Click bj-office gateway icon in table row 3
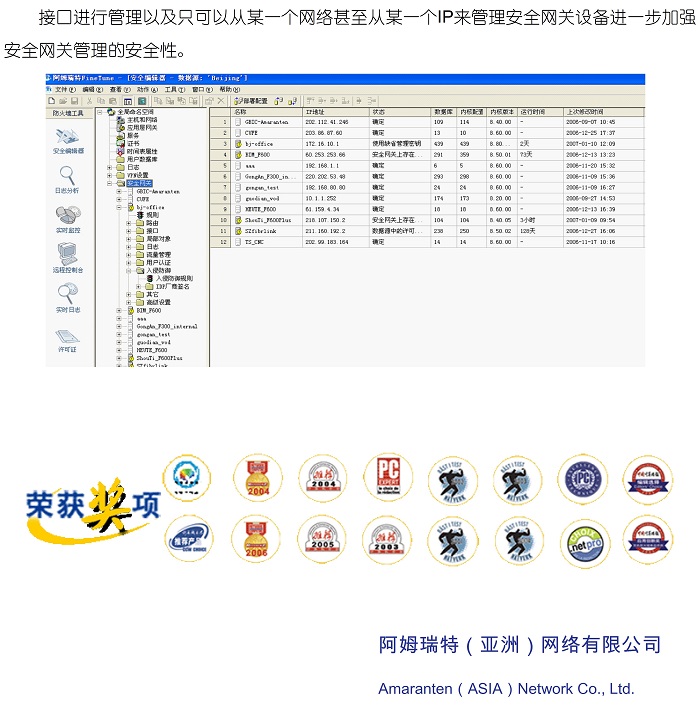 pyautogui.click(x=239, y=144)
